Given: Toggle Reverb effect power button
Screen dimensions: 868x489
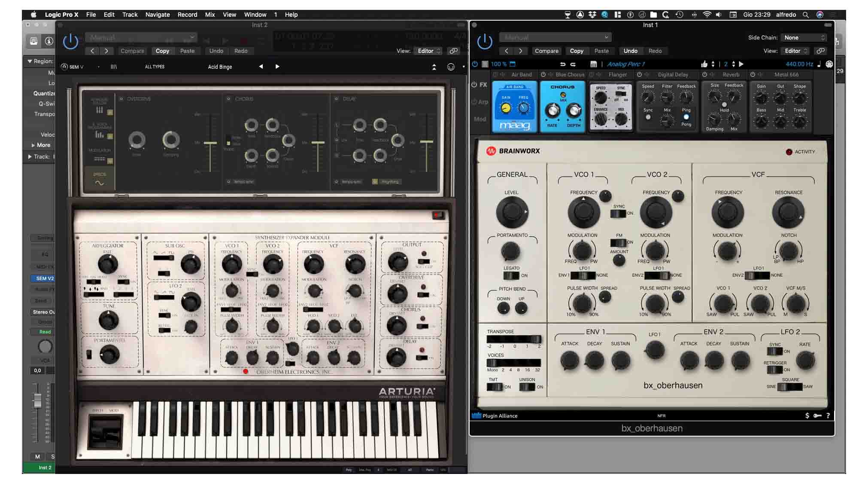Looking at the screenshot, I should (x=704, y=74).
